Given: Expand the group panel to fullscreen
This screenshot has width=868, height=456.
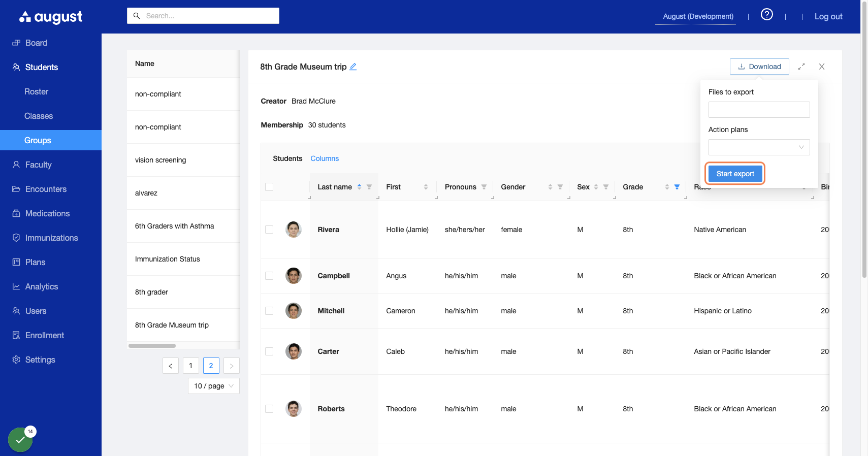Looking at the screenshot, I should [x=801, y=67].
